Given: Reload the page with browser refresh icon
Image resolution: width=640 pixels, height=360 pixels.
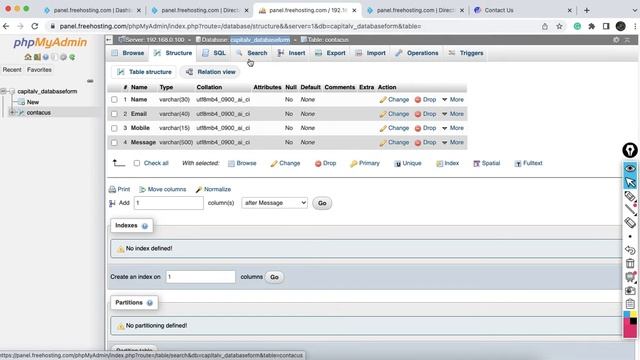Looking at the screenshot, I should [35, 26].
